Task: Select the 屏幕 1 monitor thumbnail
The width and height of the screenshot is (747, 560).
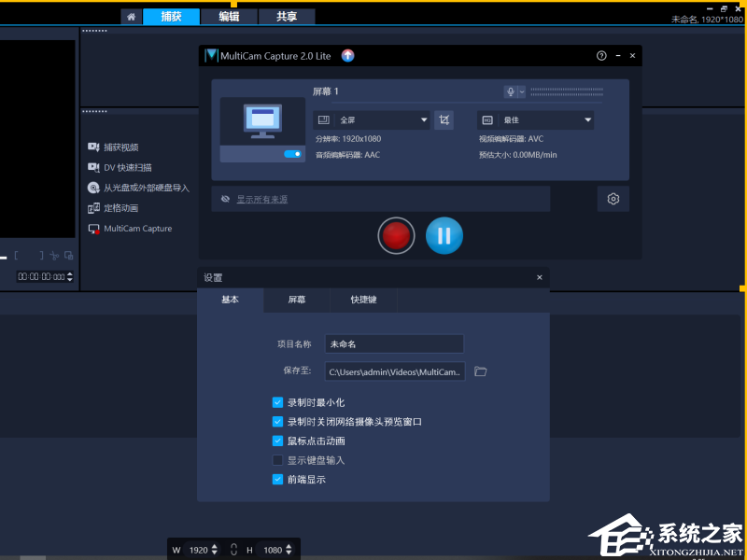Action: click(x=262, y=121)
